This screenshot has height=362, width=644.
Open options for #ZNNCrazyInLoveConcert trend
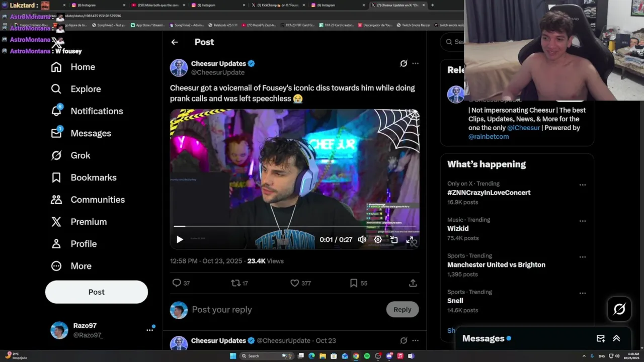(582, 185)
